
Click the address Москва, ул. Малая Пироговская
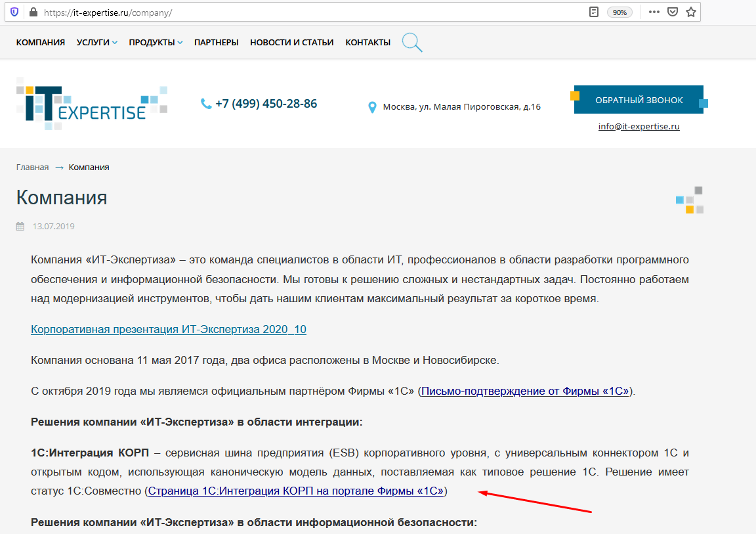coord(462,106)
